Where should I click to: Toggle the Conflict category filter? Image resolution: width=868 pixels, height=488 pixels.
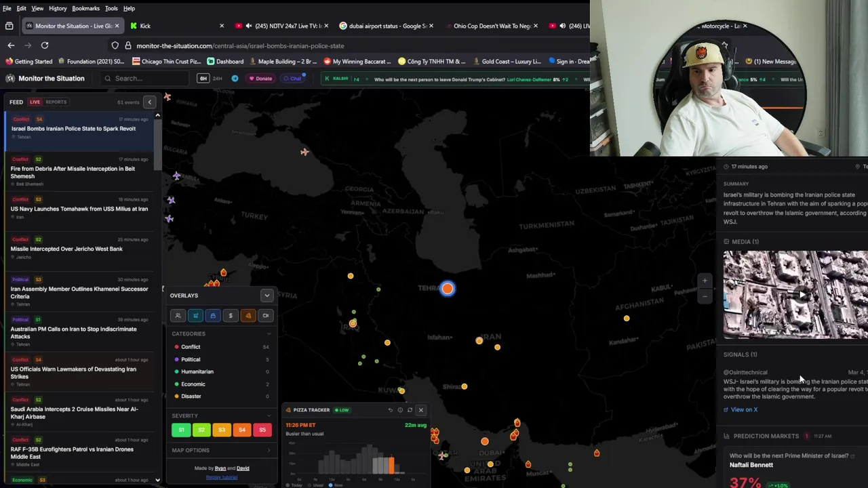(x=222, y=347)
